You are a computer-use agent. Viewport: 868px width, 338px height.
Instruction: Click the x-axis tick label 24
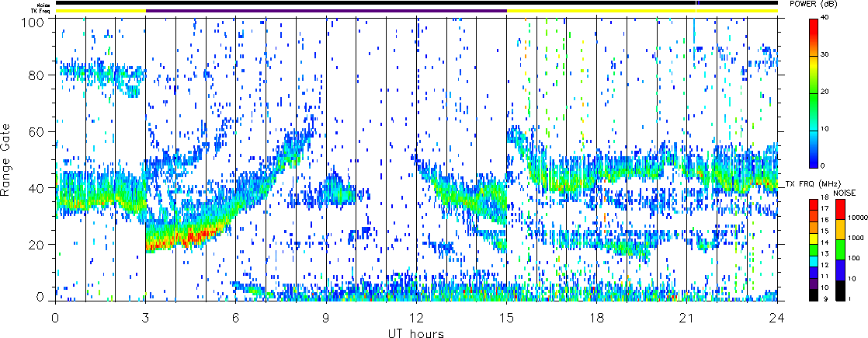click(777, 318)
